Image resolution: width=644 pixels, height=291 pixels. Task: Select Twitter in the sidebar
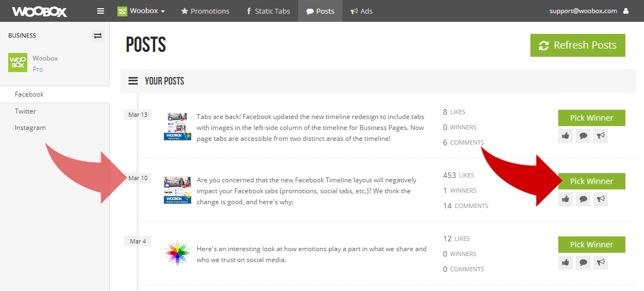[26, 111]
